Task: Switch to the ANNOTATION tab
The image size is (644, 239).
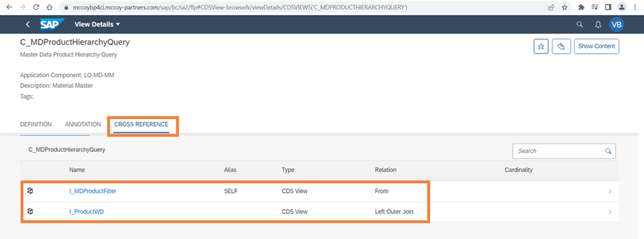Action: 82,124
